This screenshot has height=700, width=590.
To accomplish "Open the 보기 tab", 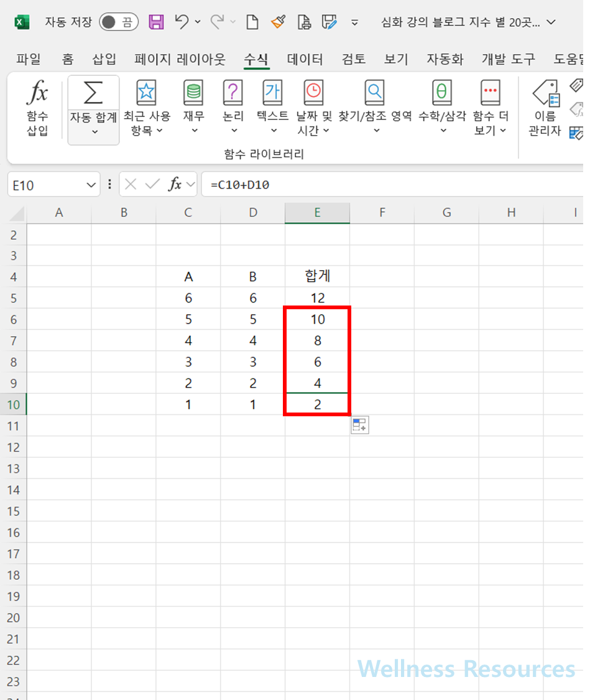I will [x=396, y=59].
